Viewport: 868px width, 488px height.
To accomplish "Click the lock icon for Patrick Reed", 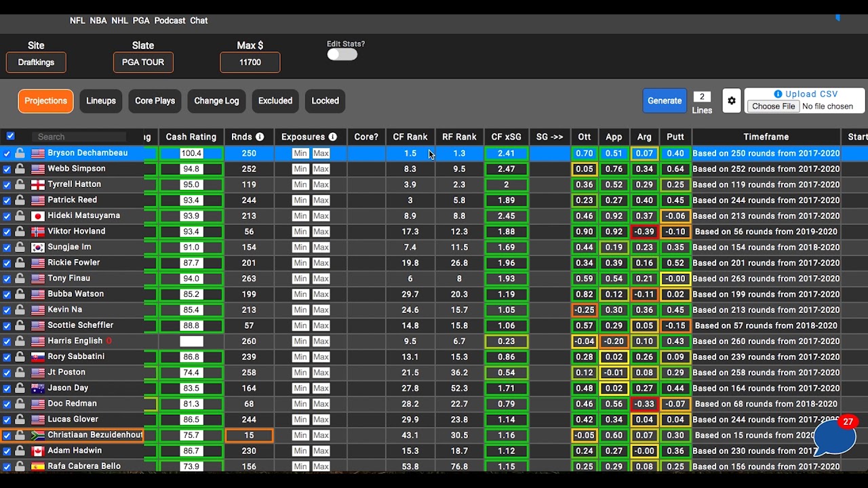I will 20,201.
